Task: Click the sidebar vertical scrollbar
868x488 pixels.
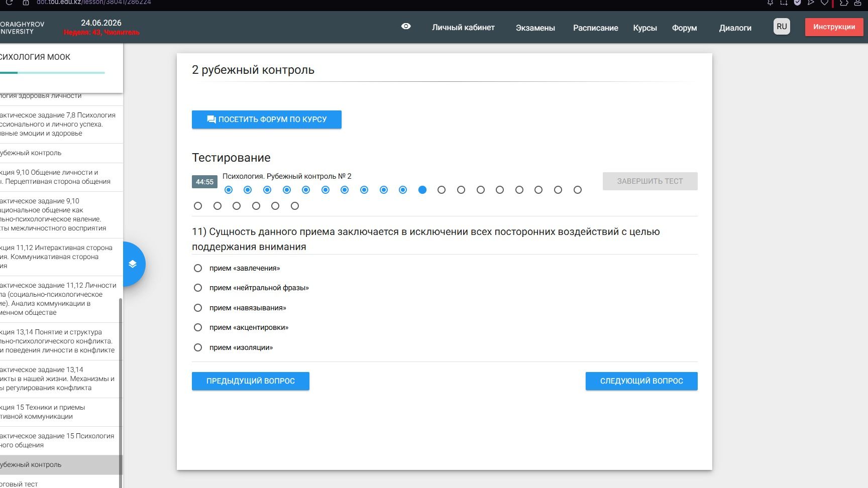Action: click(x=121, y=392)
